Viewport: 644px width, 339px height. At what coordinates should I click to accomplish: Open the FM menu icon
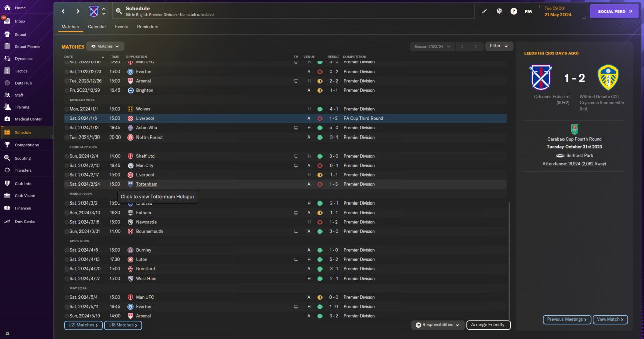(528, 11)
